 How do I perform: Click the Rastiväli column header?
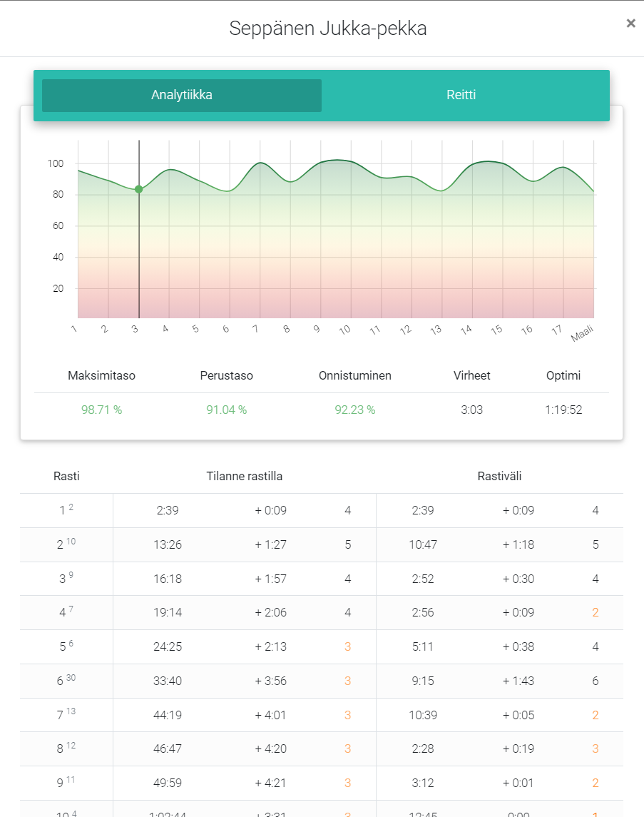pyautogui.click(x=499, y=476)
